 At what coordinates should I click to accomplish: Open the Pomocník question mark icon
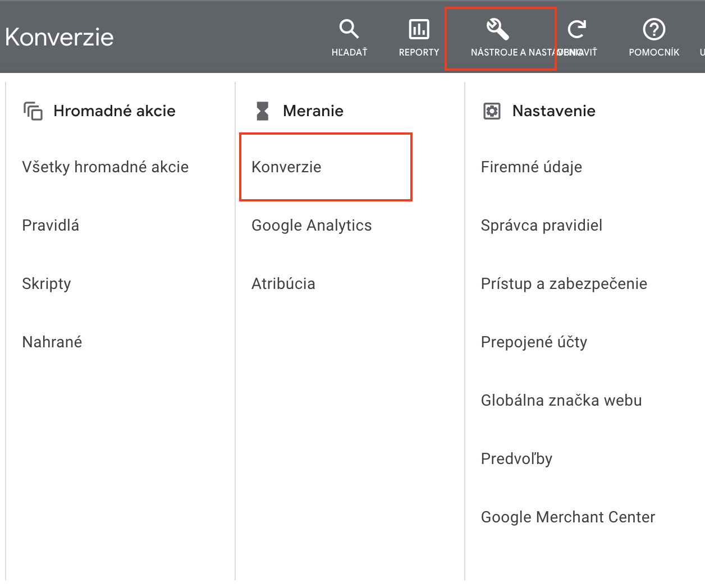(x=654, y=29)
